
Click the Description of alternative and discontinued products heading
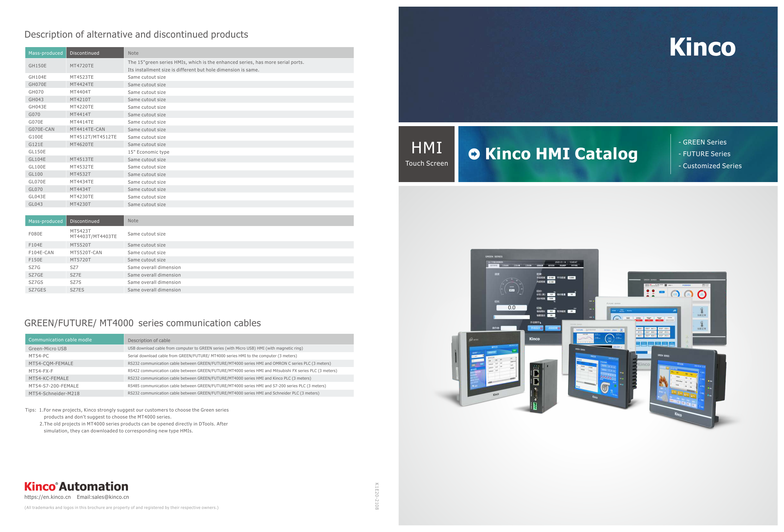136,34
